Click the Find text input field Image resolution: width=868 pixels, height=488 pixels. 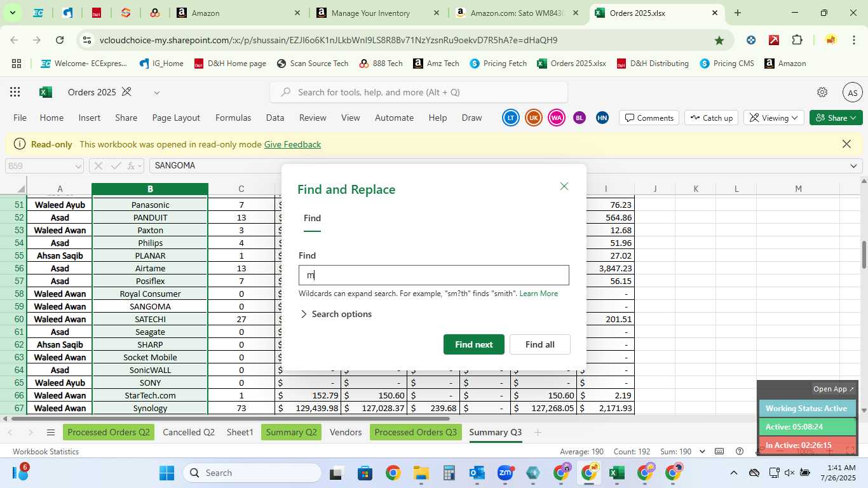[434, 275]
